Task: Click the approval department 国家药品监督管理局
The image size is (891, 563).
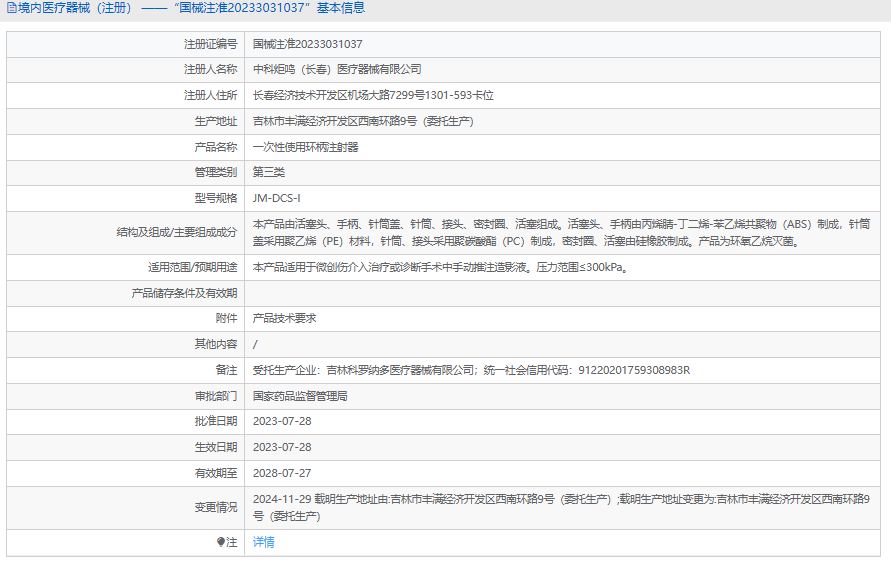Action: pyautogui.click(x=300, y=396)
